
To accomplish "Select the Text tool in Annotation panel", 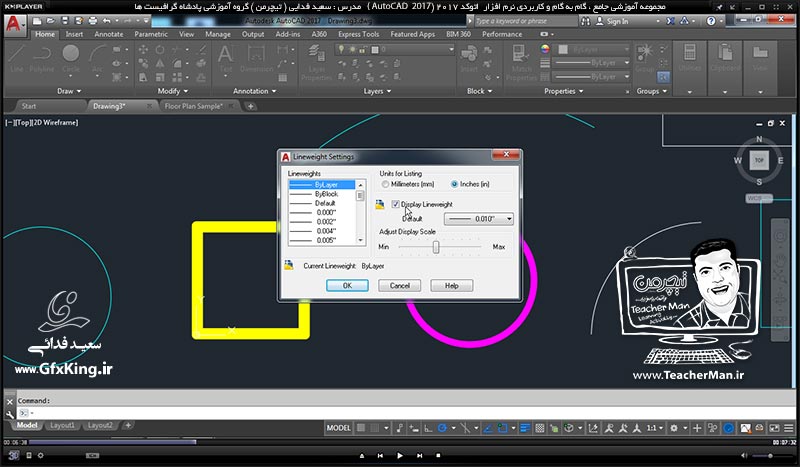I will click(226, 58).
